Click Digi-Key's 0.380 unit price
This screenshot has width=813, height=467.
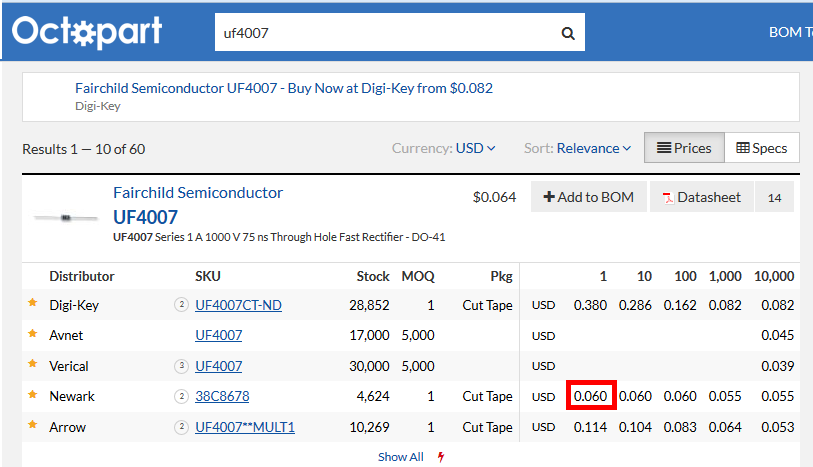coord(590,305)
